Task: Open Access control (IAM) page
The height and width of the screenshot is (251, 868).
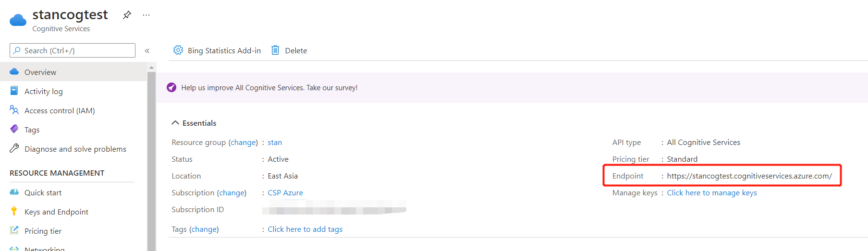Action: pyautogui.click(x=60, y=110)
